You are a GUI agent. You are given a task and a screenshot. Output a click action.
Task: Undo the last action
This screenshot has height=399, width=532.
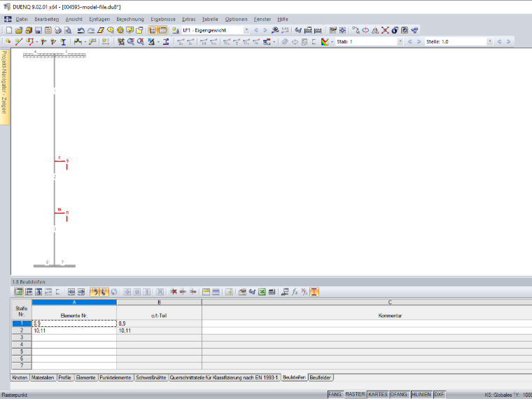80,30
